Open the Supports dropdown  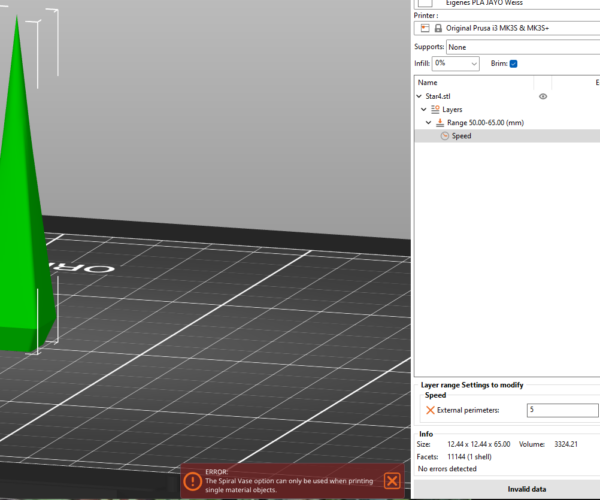523,47
